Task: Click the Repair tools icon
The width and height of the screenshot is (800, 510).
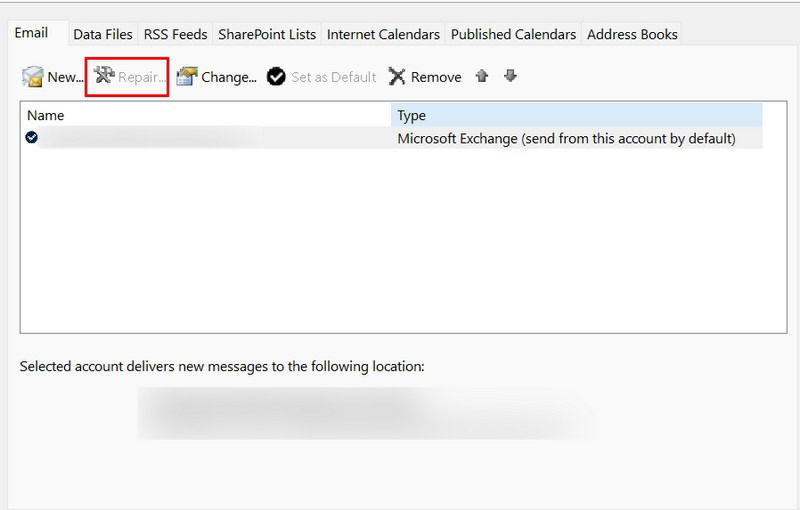Action: pyautogui.click(x=105, y=75)
